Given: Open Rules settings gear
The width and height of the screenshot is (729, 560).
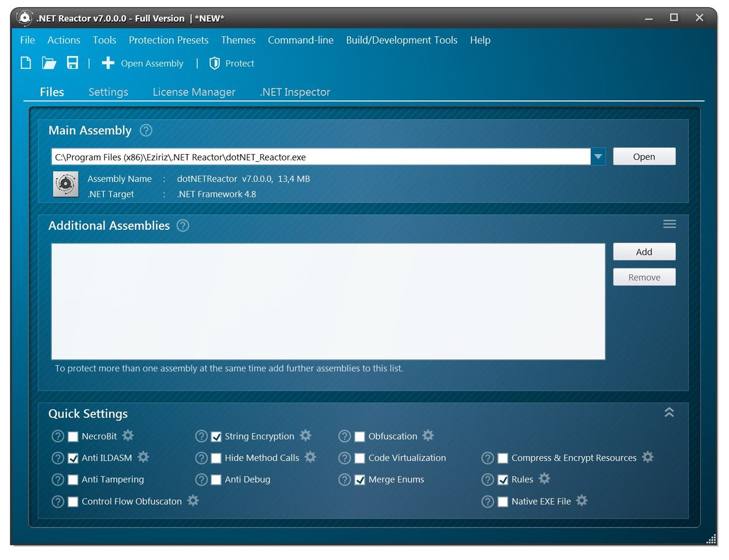Looking at the screenshot, I should click(545, 478).
